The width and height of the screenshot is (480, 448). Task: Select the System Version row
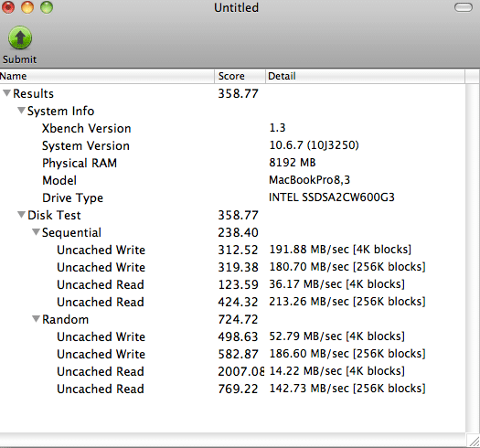(232, 145)
